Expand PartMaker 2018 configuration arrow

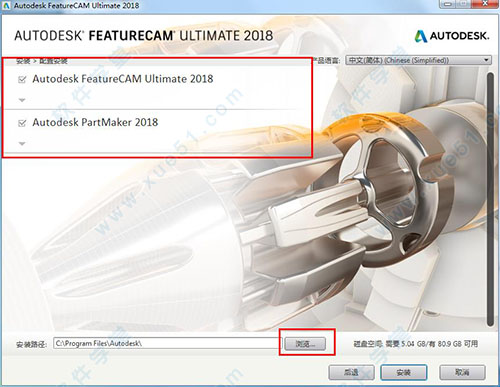pos(22,144)
